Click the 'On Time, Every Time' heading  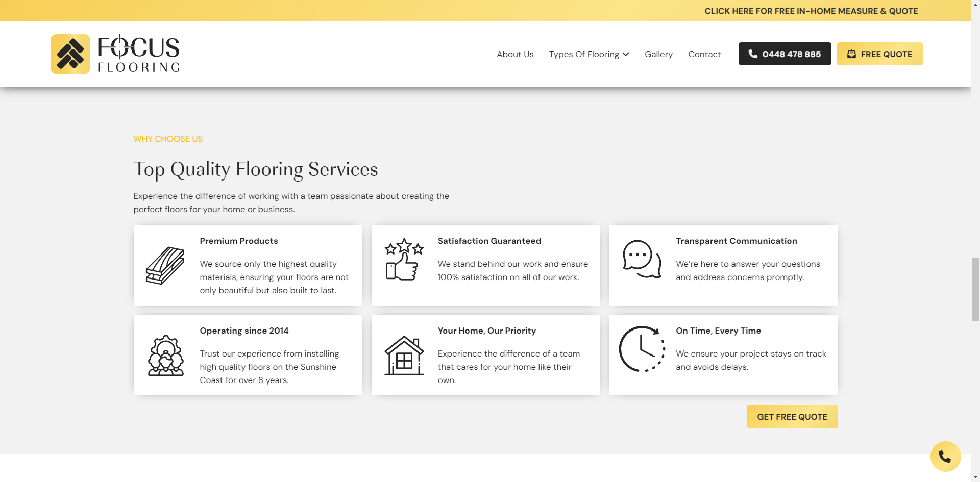(x=718, y=331)
